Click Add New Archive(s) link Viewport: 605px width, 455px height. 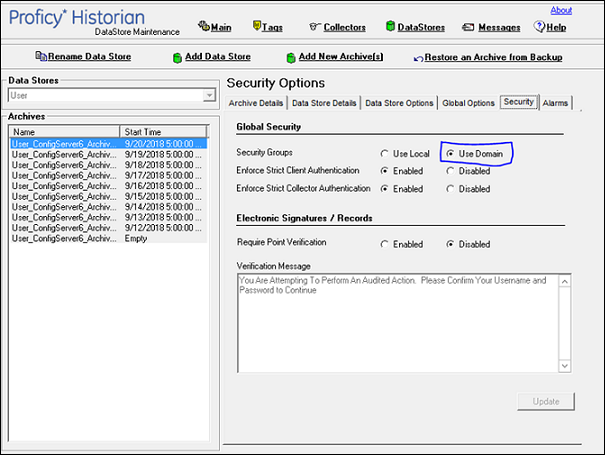point(341,56)
